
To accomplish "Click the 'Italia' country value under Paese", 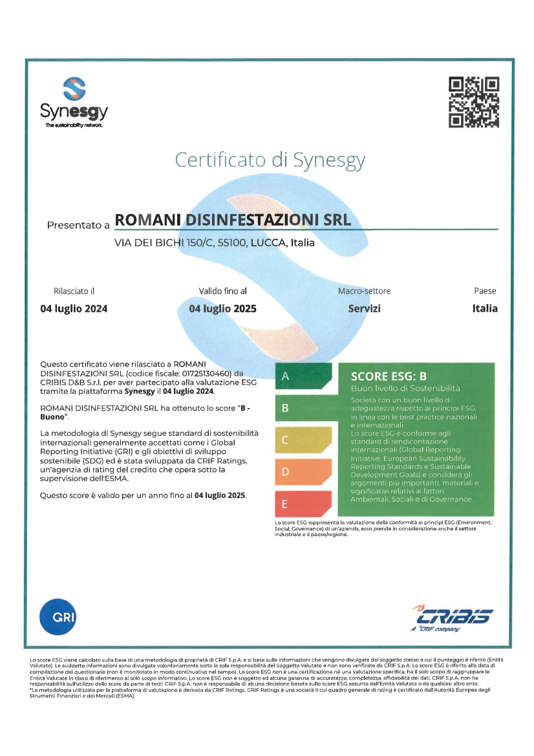I will tap(484, 308).
